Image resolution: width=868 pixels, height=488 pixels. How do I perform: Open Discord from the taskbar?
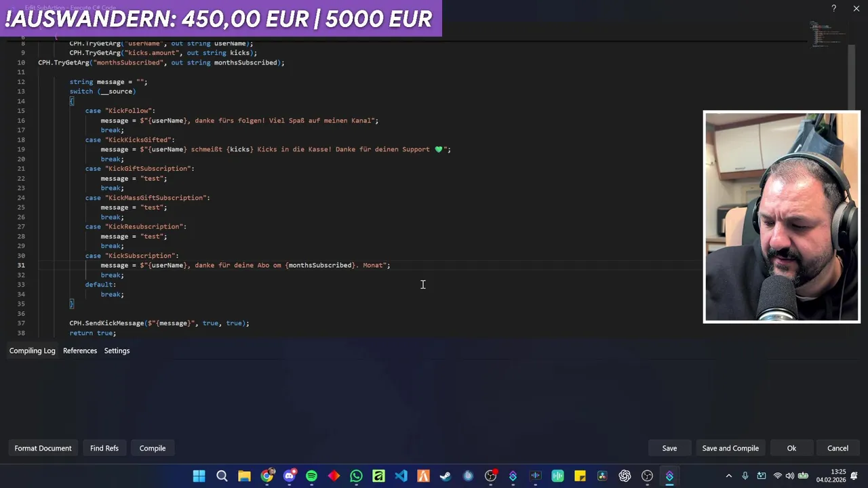pos(289,476)
